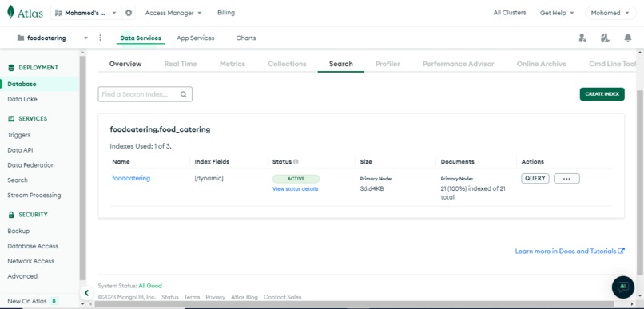The width and height of the screenshot is (644, 309).
Task: Go to All Clusters
Action: pos(510,12)
